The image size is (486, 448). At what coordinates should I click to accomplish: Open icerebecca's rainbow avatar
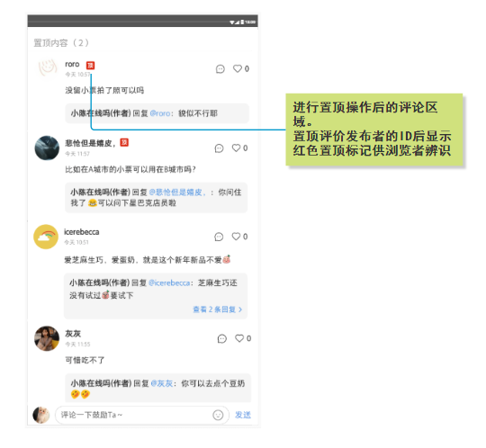(x=46, y=237)
